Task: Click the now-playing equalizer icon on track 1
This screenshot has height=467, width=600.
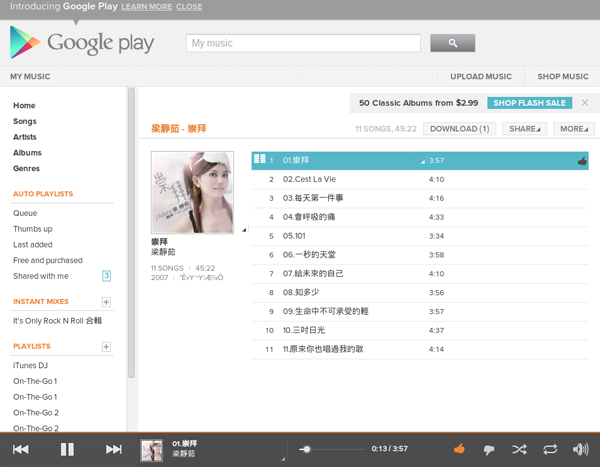Action: (259, 158)
